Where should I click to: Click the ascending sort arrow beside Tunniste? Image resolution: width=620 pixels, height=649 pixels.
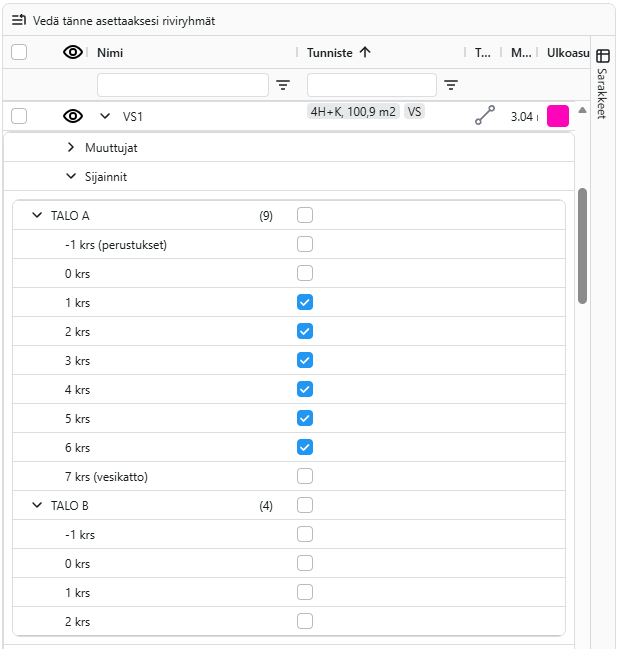click(x=365, y=53)
